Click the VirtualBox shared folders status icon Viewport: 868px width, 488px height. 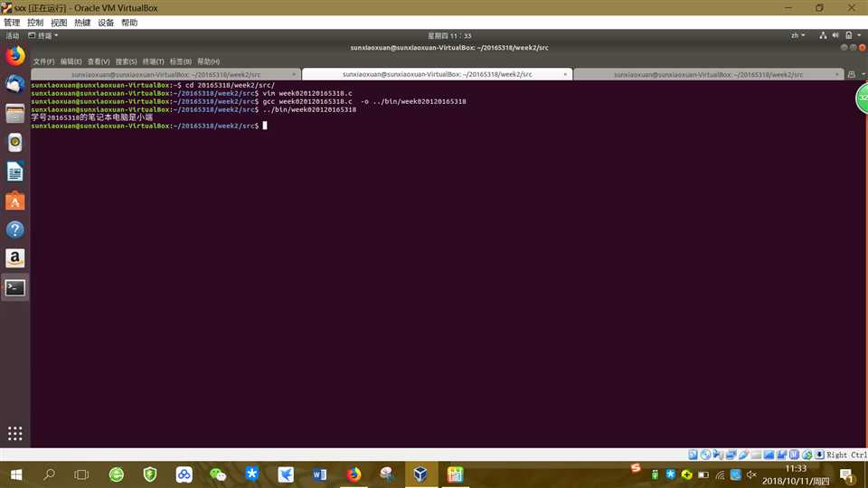(x=756, y=455)
